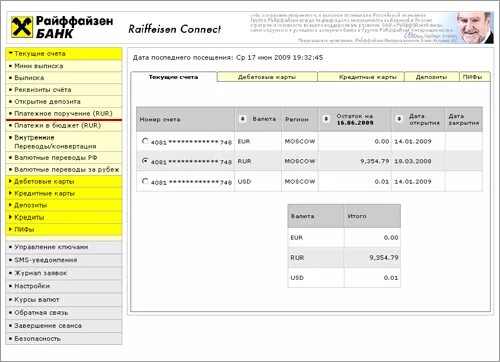
Task: Select the RUR account radio button
Action: [145, 161]
